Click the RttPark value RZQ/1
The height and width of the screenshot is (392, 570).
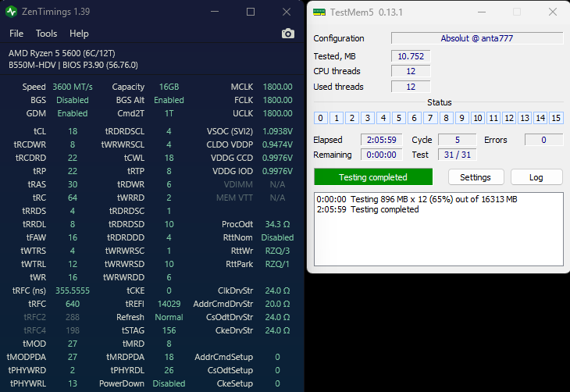click(x=277, y=264)
